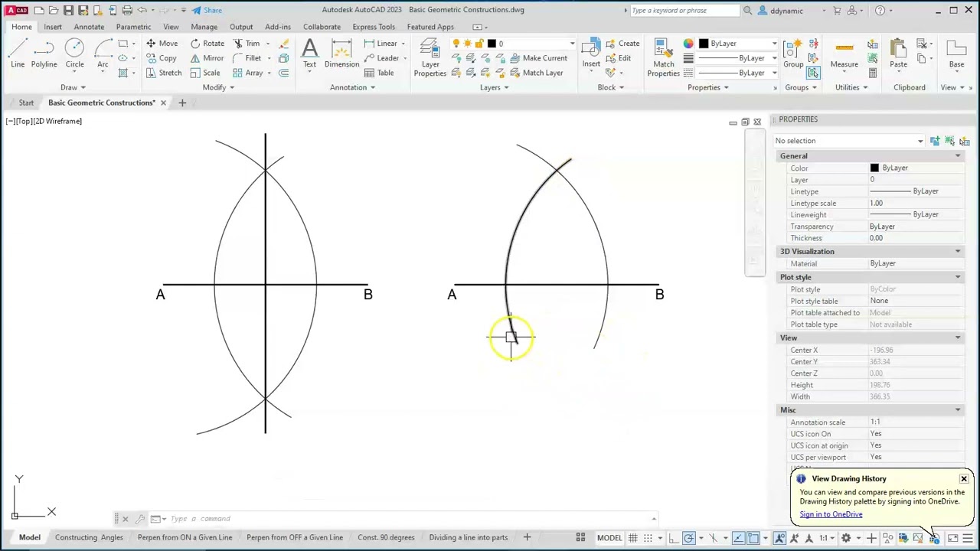Click the Paste tool

pyautogui.click(x=898, y=54)
